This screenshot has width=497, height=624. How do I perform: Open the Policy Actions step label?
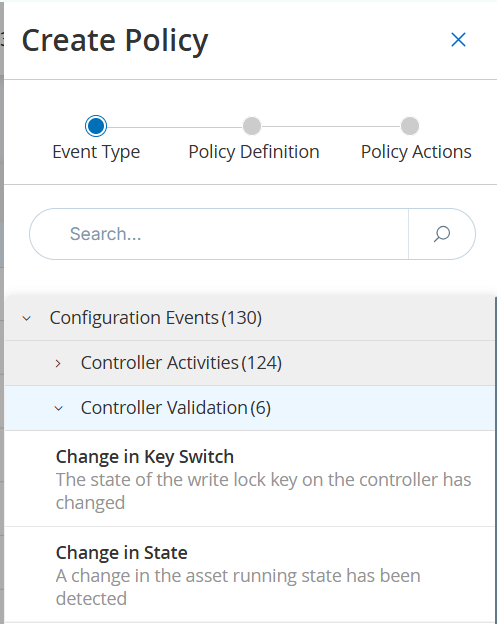click(x=416, y=152)
